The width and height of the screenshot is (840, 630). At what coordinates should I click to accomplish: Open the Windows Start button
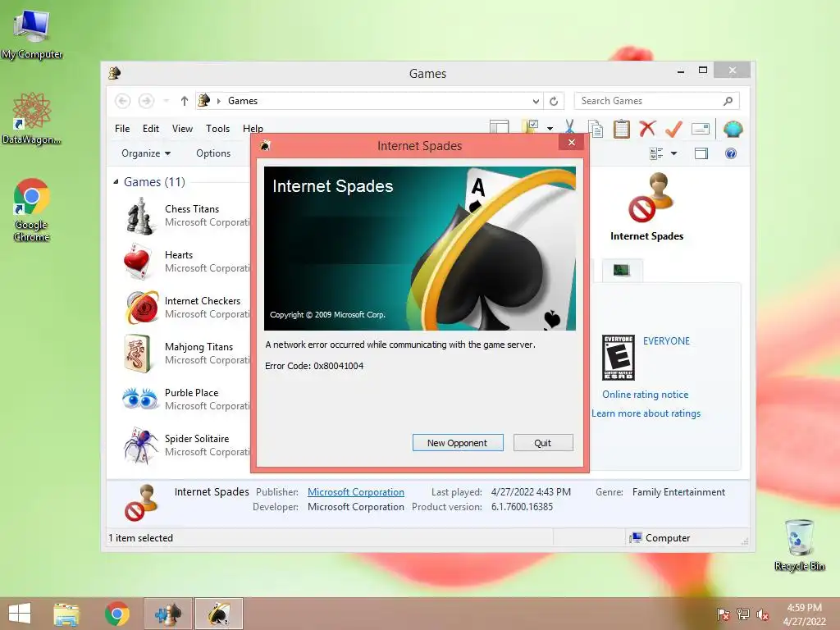point(20,614)
